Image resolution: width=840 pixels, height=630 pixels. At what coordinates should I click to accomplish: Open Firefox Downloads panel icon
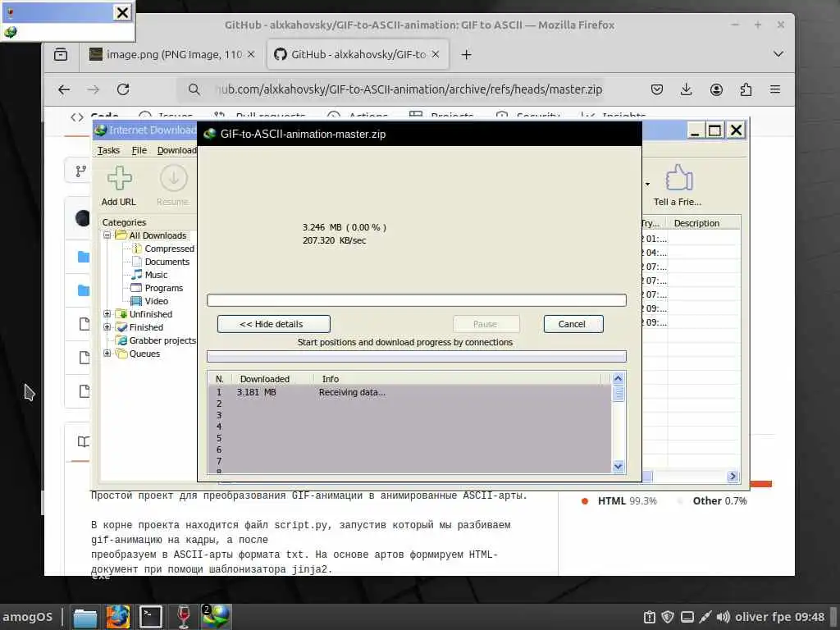[x=687, y=89]
